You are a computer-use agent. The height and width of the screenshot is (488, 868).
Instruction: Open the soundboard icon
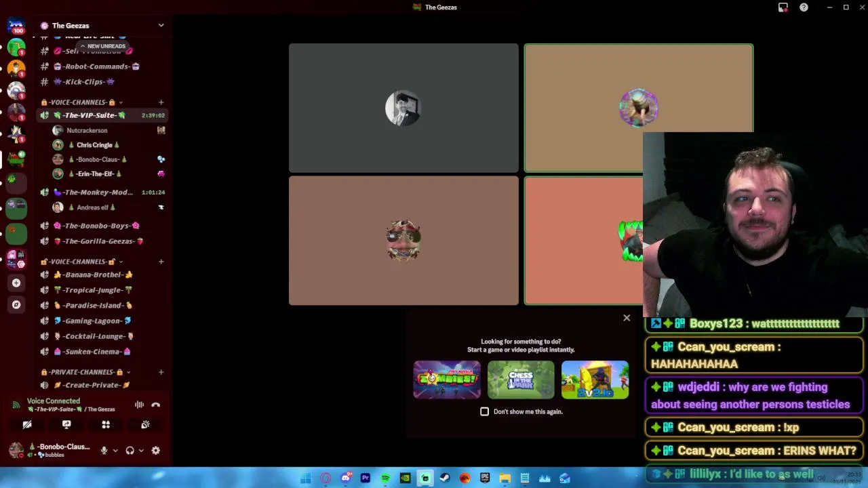tap(145, 424)
